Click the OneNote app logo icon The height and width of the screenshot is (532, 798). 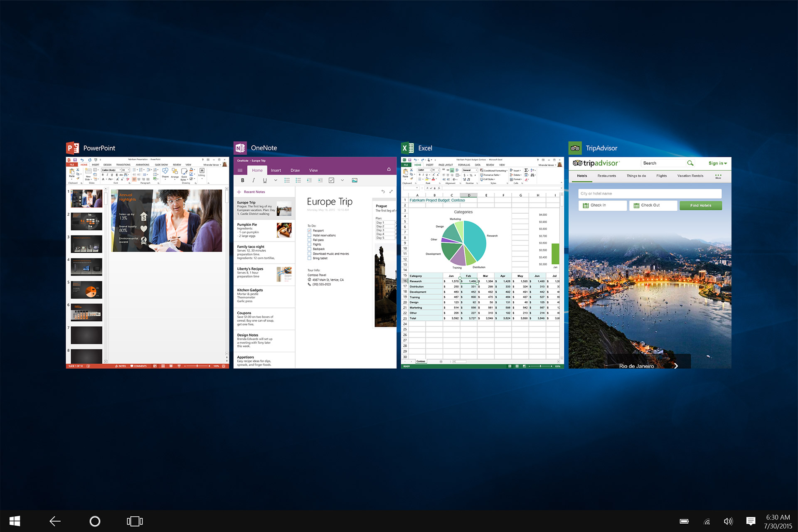(240, 148)
